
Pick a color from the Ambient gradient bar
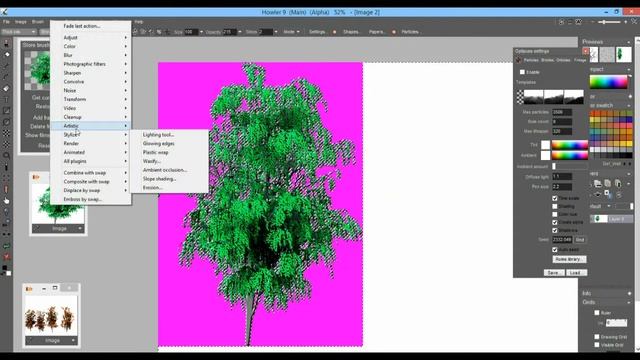point(570,155)
